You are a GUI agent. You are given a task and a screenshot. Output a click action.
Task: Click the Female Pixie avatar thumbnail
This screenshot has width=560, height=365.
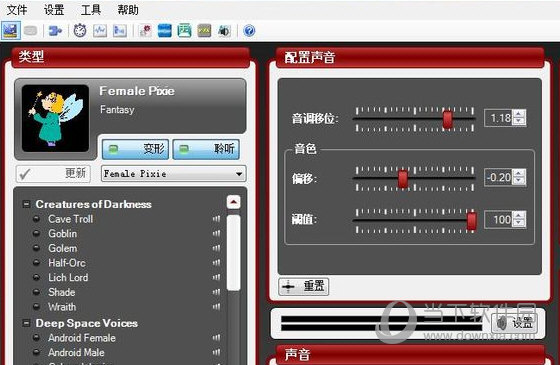point(55,118)
